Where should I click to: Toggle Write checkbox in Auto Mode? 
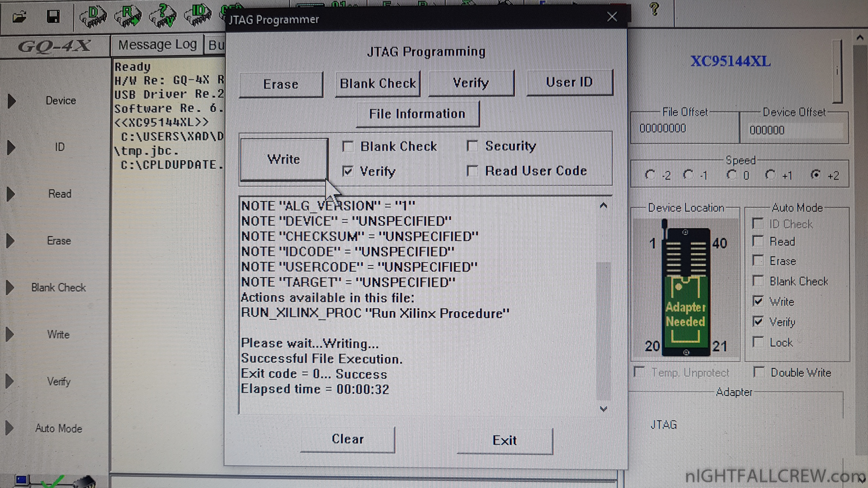[x=758, y=300]
